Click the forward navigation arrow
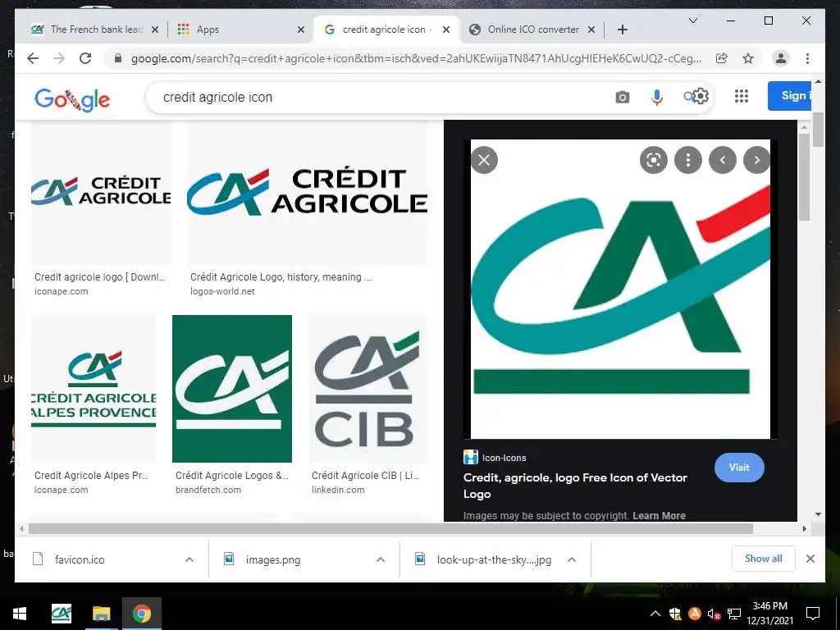 [x=59, y=58]
